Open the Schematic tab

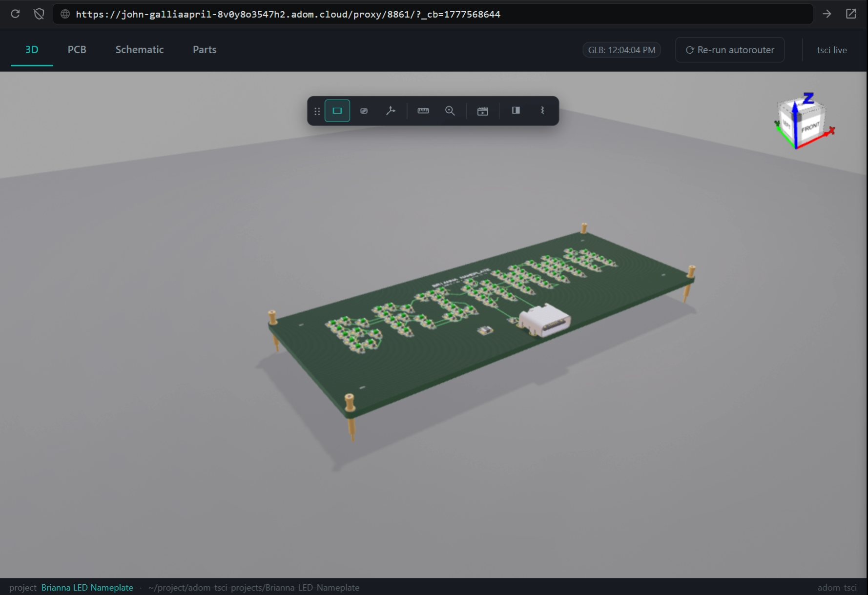(x=140, y=50)
